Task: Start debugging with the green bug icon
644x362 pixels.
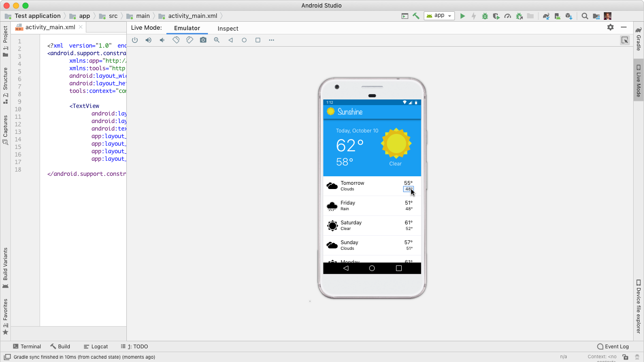Action: [485, 16]
